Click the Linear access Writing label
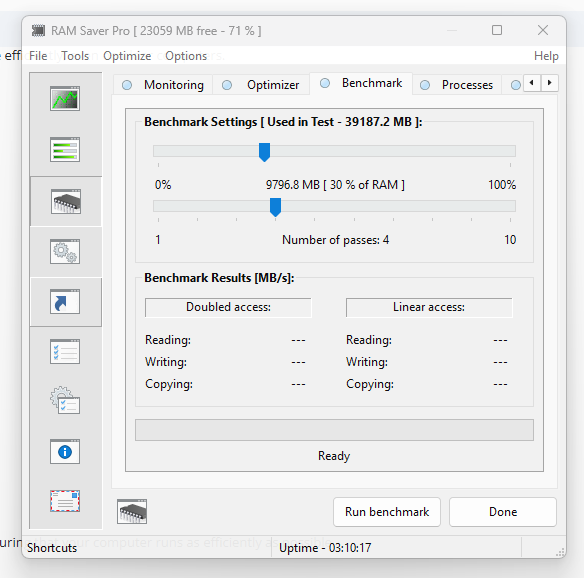 coord(367,362)
